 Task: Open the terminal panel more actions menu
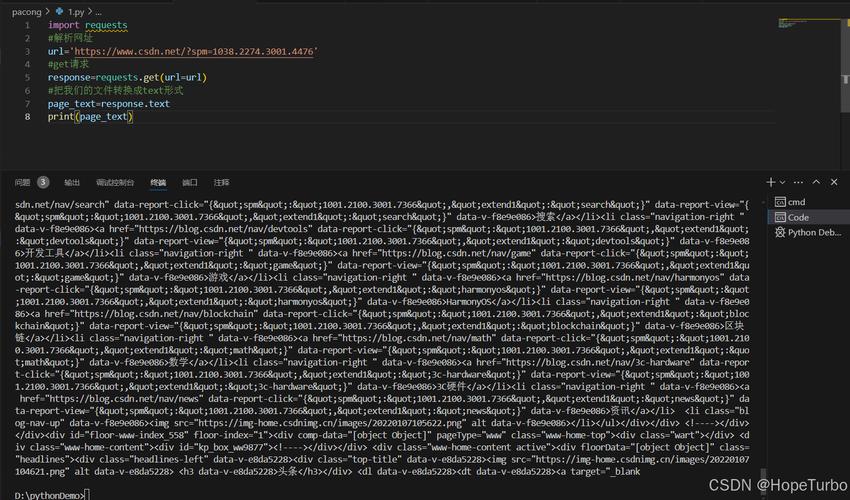tap(798, 182)
